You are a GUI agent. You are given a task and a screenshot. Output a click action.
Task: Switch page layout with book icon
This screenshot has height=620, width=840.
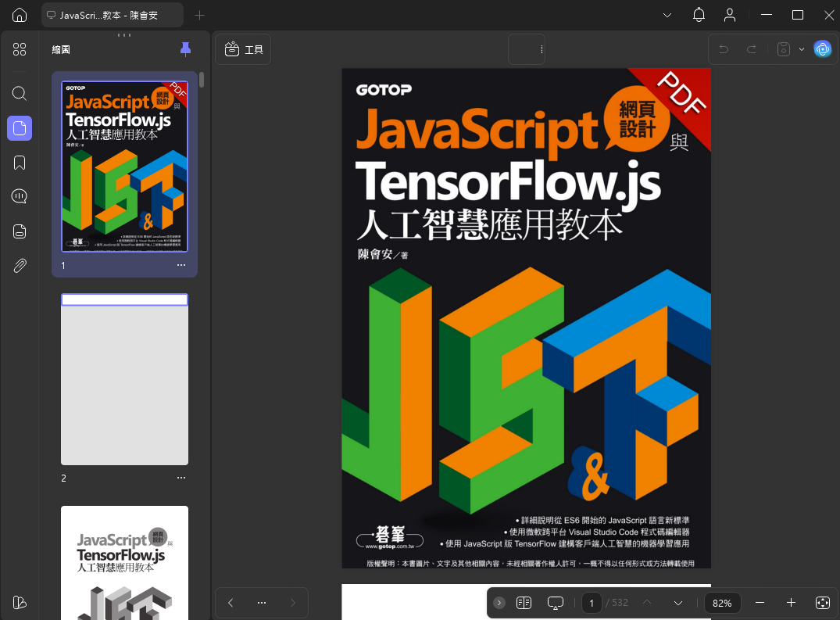click(524, 603)
